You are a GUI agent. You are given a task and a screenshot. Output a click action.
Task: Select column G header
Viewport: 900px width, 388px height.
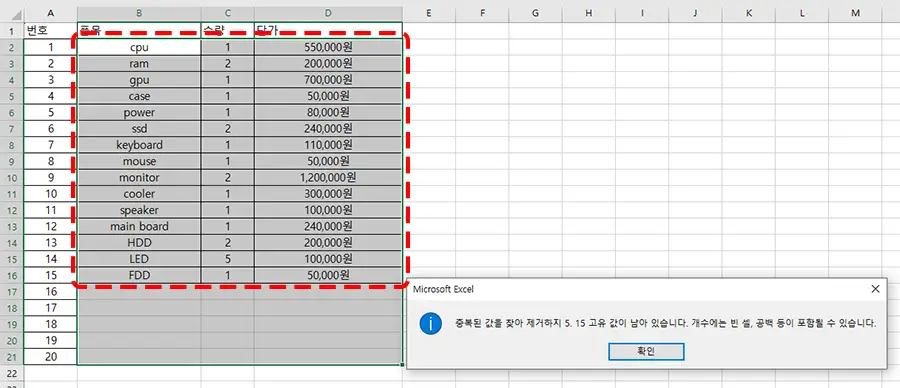[536, 13]
